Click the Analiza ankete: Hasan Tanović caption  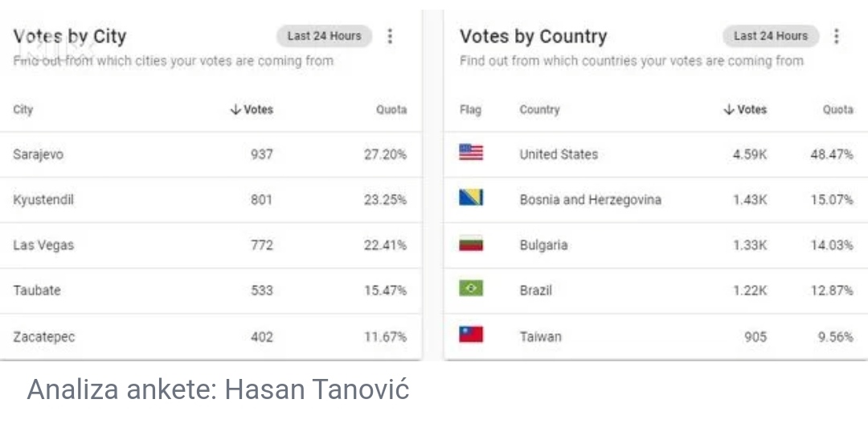pyautogui.click(x=218, y=389)
